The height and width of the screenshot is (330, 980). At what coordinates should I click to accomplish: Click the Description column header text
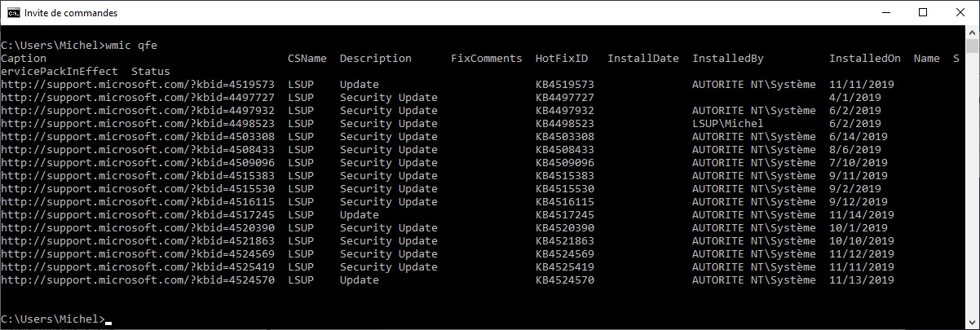tap(375, 59)
